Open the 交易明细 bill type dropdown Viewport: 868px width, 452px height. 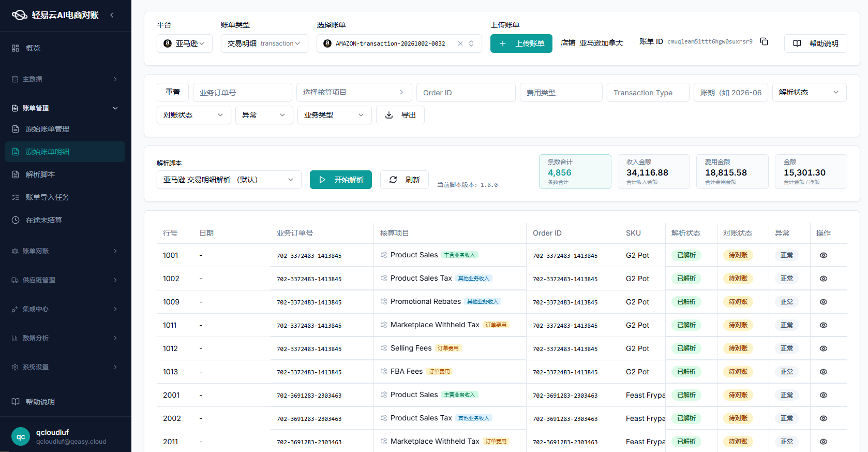pos(264,43)
